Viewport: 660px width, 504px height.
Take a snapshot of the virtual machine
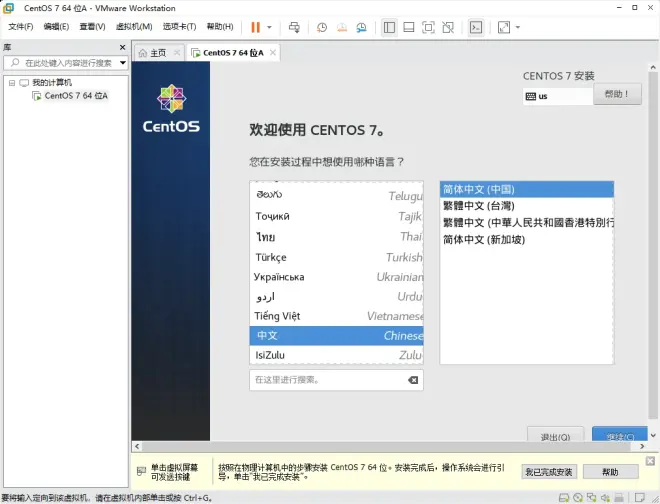click(x=322, y=28)
